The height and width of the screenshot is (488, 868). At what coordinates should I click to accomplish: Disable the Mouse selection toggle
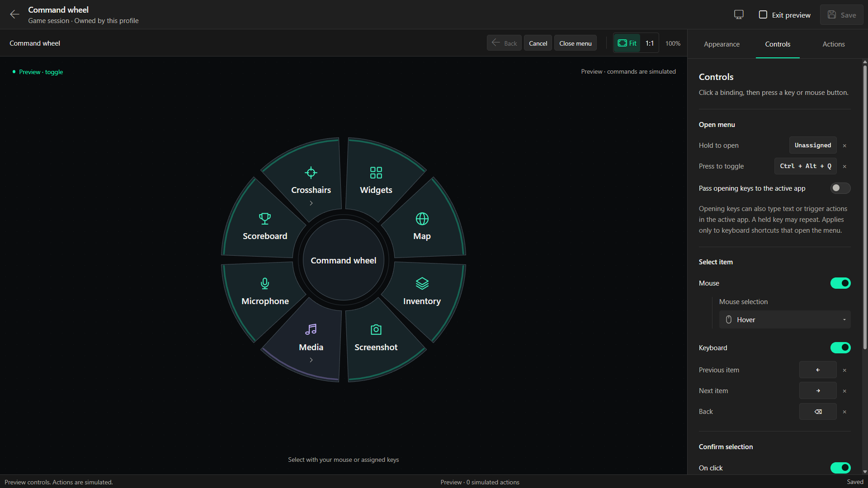840,283
